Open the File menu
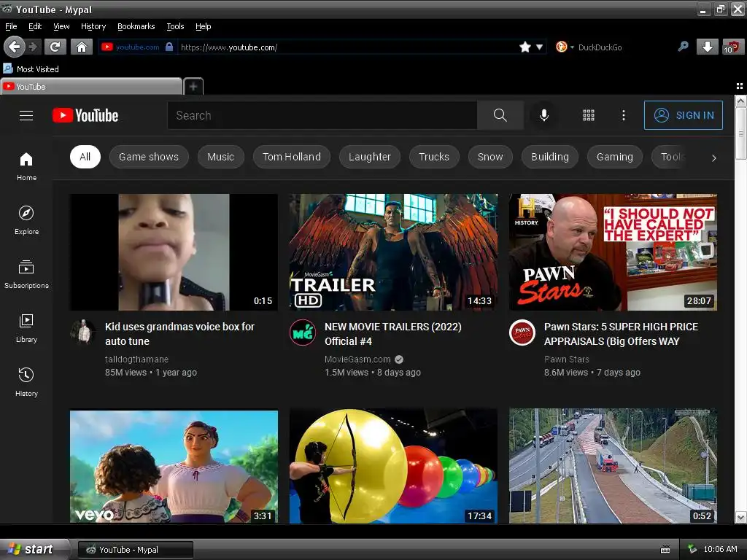 click(x=11, y=26)
